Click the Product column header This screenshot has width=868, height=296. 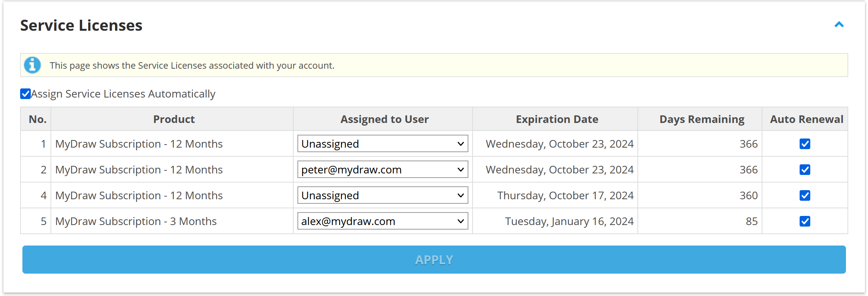click(x=174, y=119)
